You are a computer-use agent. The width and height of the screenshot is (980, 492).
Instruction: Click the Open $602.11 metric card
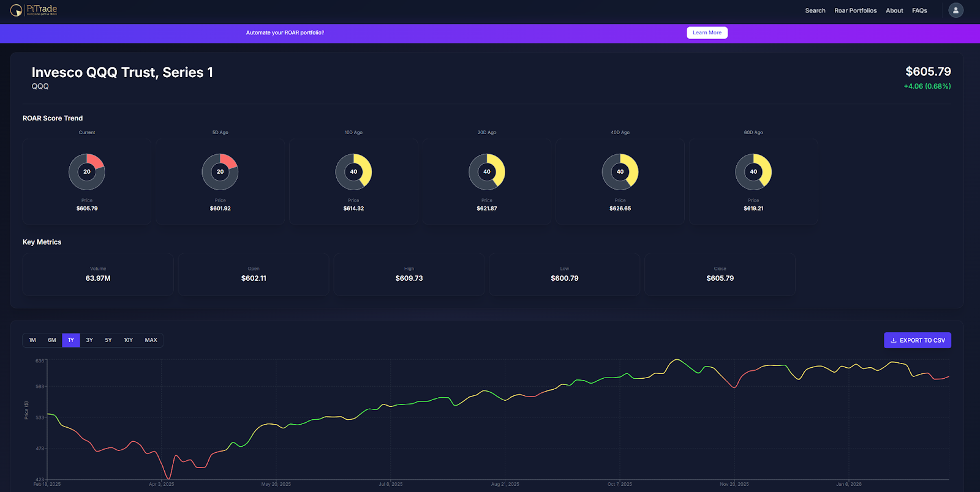[x=254, y=274]
